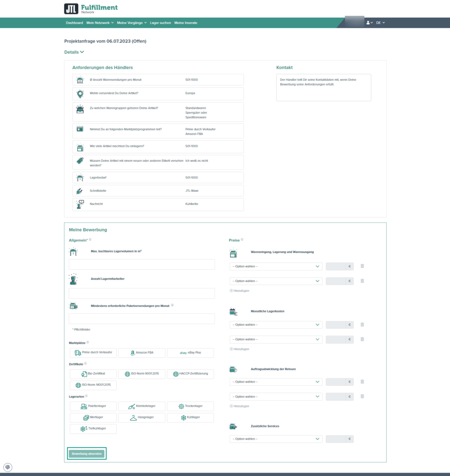The width and height of the screenshot is (450, 476).
Task: Click the Max. buchbares Lagervolumen input field
Action: coord(141,264)
